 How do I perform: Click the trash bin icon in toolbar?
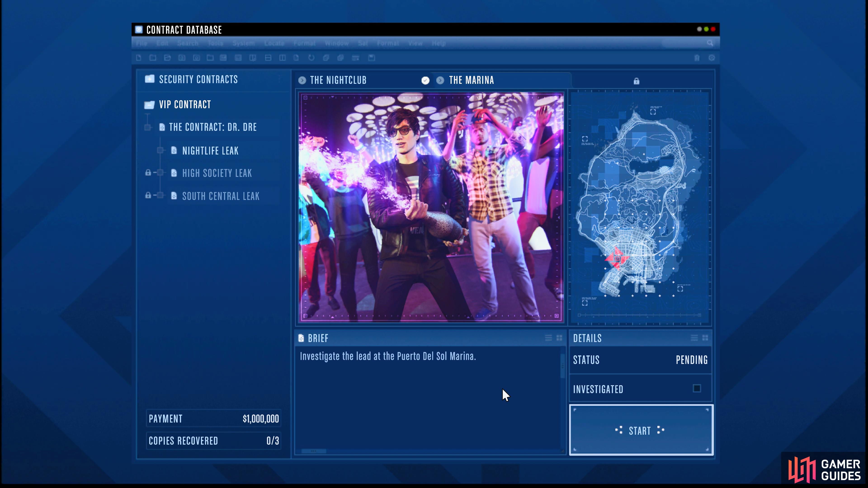[697, 58]
